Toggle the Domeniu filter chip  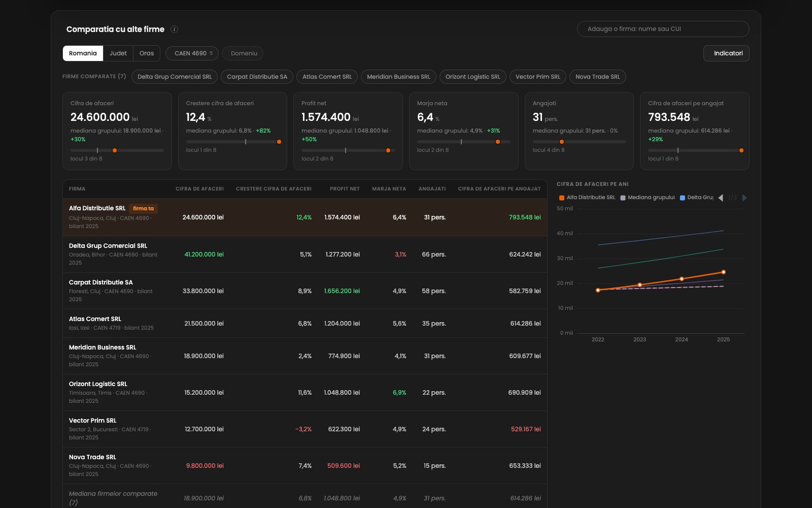coord(243,53)
